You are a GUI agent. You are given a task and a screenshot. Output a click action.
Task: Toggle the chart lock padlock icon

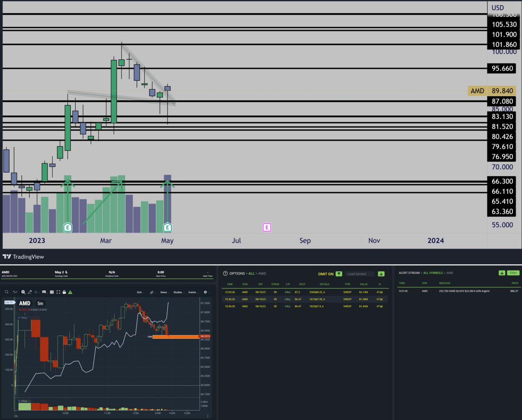(64, 292)
